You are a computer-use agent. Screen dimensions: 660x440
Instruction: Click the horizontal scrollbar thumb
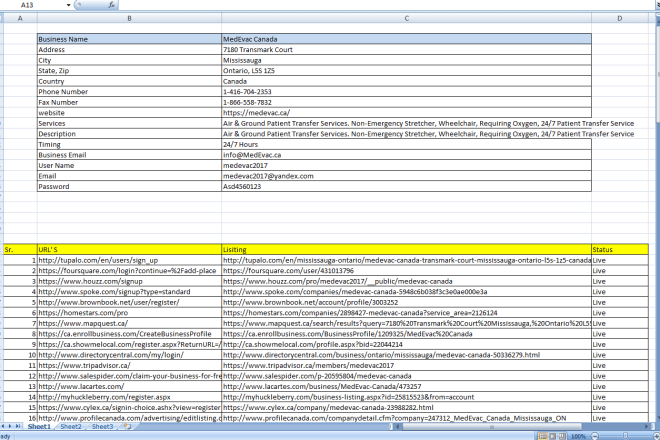(x=492, y=427)
